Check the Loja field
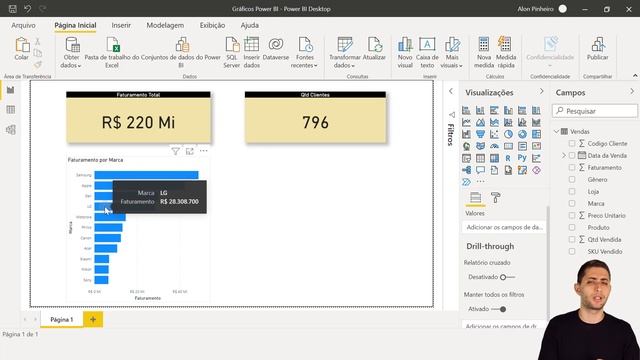The width and height of the screenshot is (640, 360). [572, 191]
